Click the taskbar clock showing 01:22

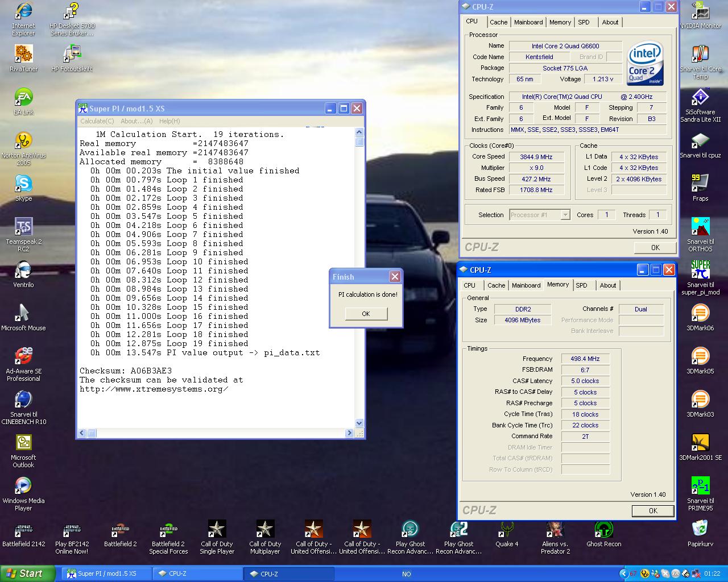click(x=712, y=574)
